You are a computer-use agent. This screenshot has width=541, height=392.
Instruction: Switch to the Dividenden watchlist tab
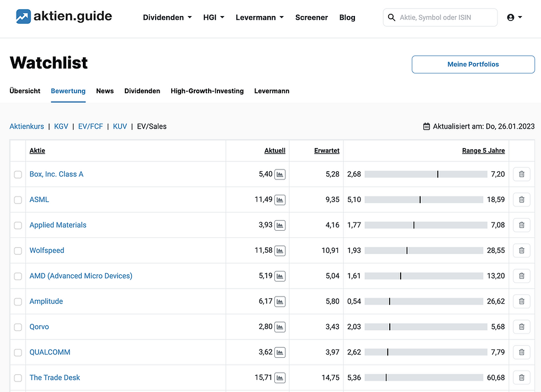[142, 91]
